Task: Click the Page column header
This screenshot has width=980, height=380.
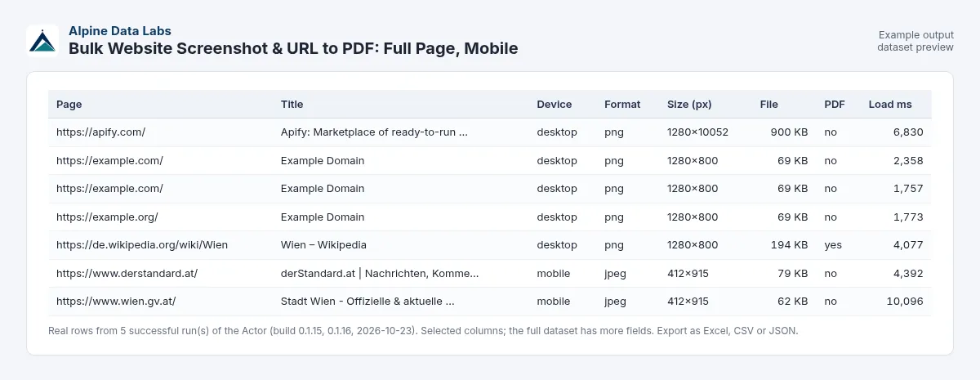Action: click(69, 105)
